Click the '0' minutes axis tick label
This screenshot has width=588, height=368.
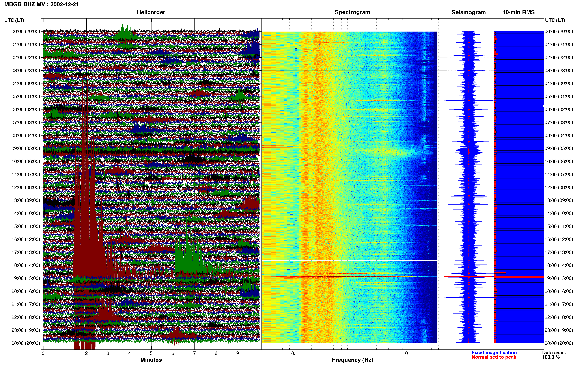pyautogui.click(x=43, y=353)
